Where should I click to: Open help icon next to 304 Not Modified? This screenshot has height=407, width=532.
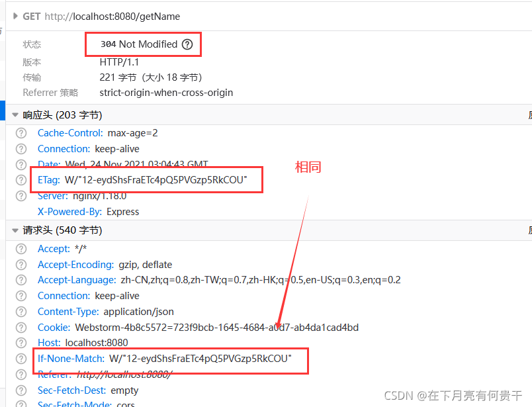pyautogui.click(x=187, y=44)
